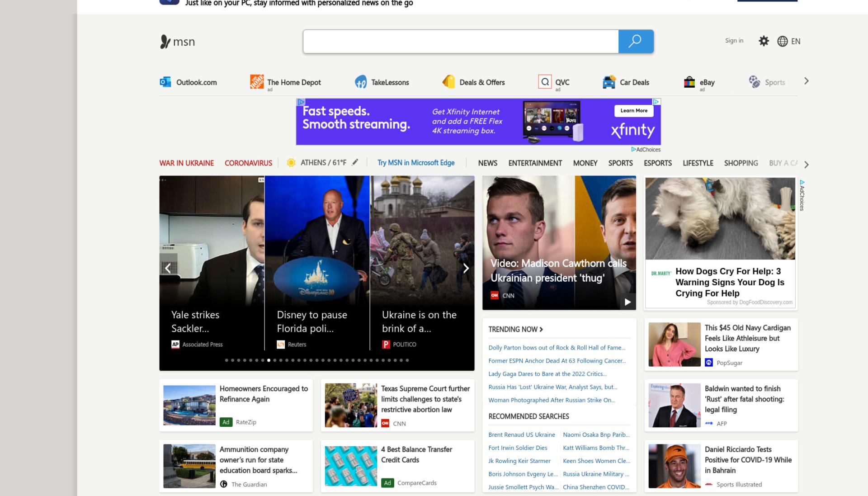Open the Yale strikes Sackler story

coord(195,321)
